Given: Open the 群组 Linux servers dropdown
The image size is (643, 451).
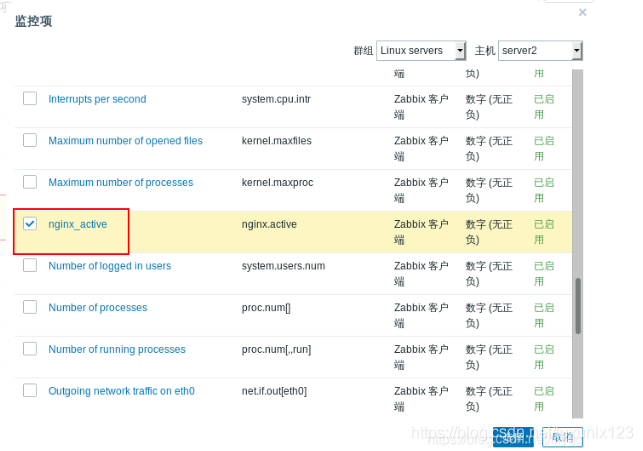Looking at the screenshot, I should coord(421,50).
